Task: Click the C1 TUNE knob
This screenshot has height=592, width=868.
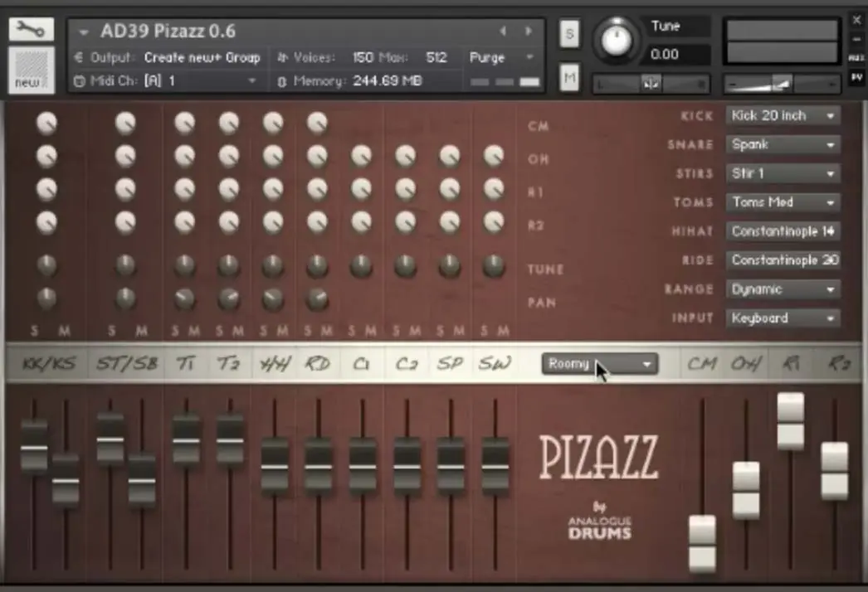Action: tap(362, 265)
